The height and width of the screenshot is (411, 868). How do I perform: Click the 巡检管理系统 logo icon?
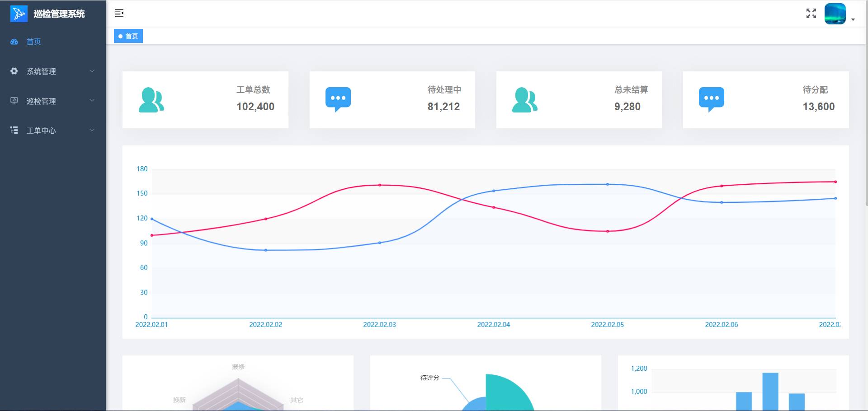(x=19, y=14)
